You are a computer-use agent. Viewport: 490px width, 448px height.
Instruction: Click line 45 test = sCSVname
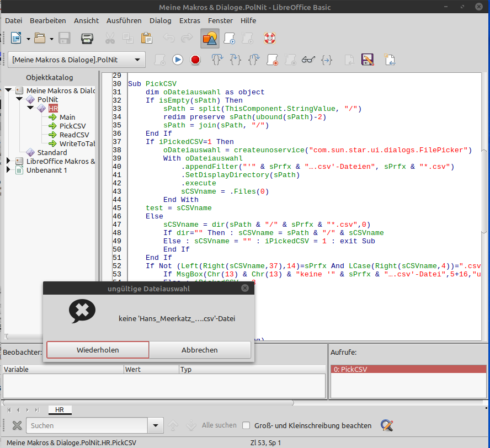(178, 208)
